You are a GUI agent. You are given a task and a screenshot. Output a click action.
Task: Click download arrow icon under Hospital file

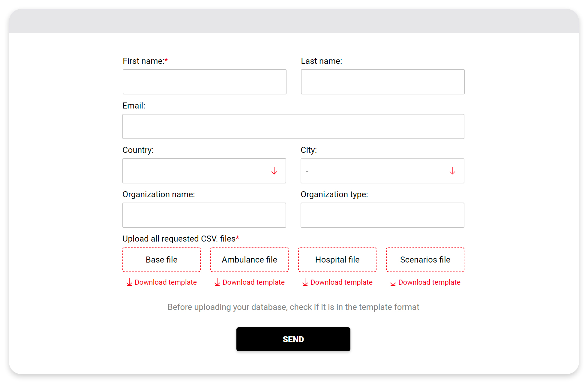click(x=305, y=282)
